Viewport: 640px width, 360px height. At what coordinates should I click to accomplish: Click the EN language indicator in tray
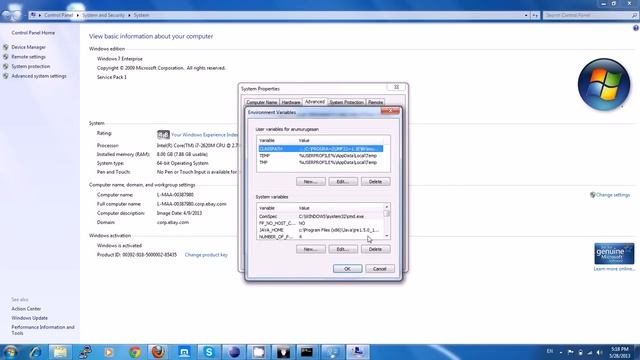tap(550, 351)
